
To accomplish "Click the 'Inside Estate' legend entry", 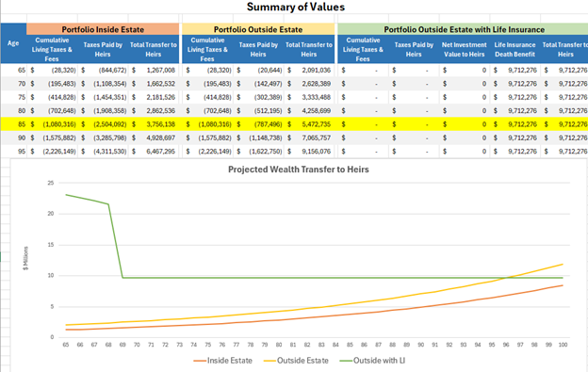I will [223, 361].
